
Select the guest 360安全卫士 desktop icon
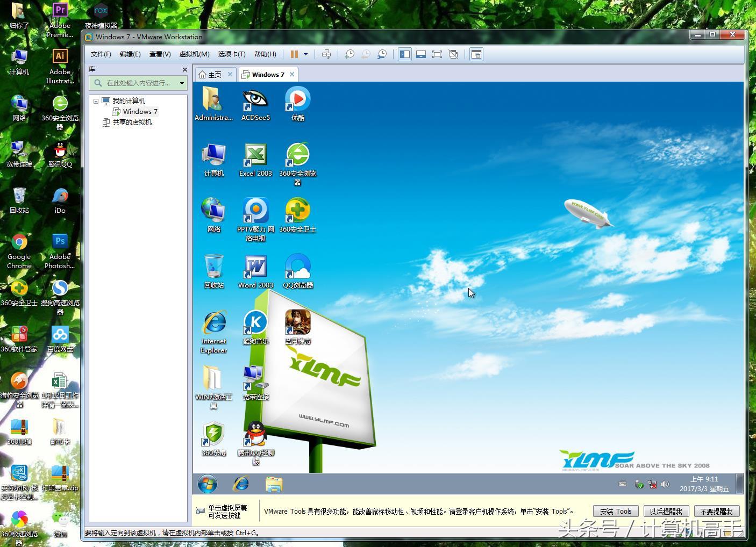tap(297, 216)
